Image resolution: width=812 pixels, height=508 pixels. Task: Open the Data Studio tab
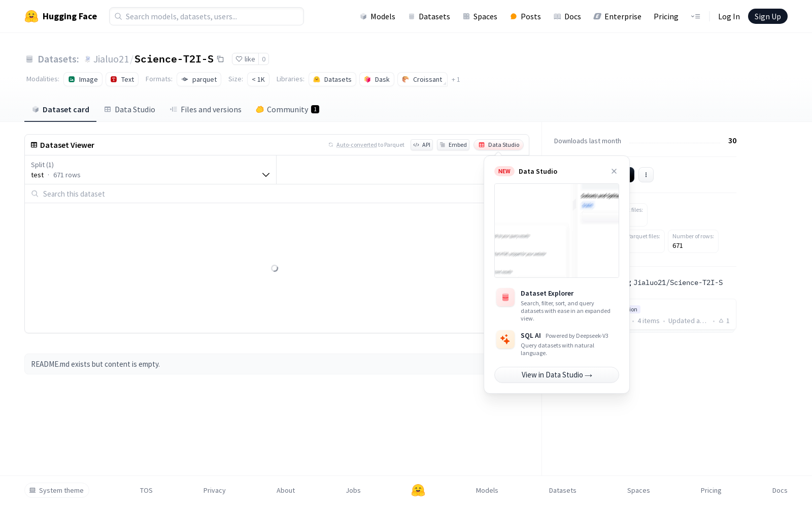coord(130,109)
